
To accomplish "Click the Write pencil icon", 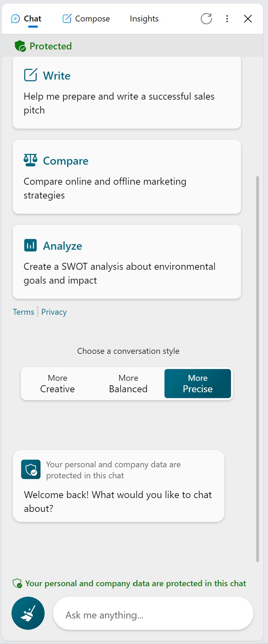I will (x=31, y=75).
